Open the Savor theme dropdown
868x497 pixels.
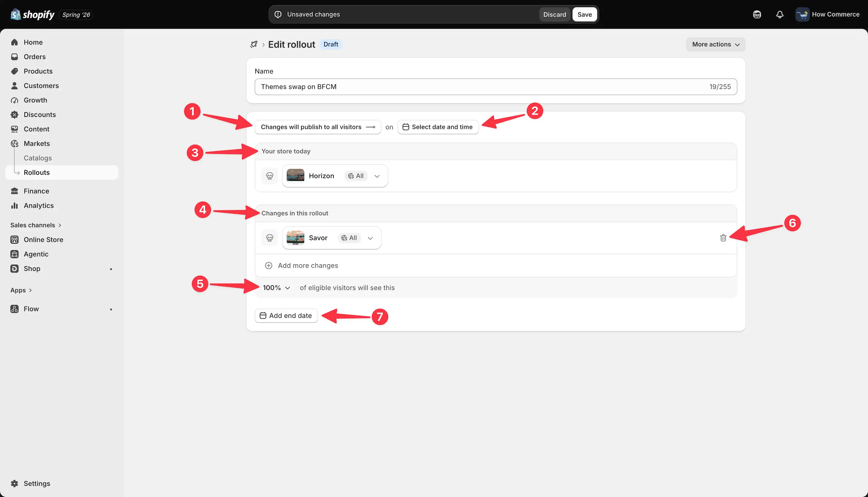click(x=332, y=238)
